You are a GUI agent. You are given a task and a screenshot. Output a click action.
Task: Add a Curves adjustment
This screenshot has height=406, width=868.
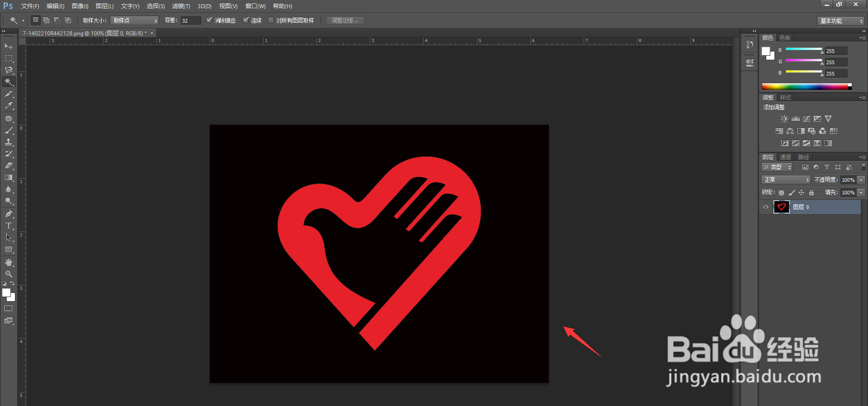tap(807, 119)
